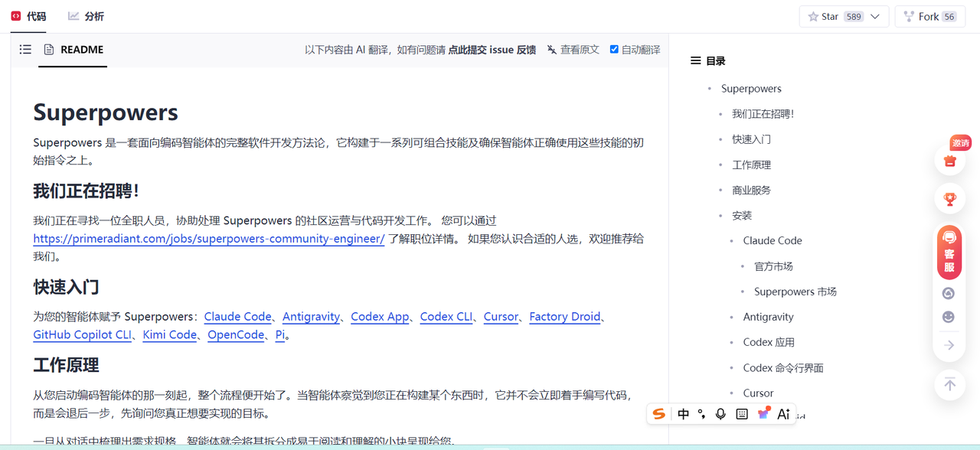This screenshot has height=450, width=980.
Task: Toggle the punctuation mode icon on the IME bar
Action: (702, 414)
